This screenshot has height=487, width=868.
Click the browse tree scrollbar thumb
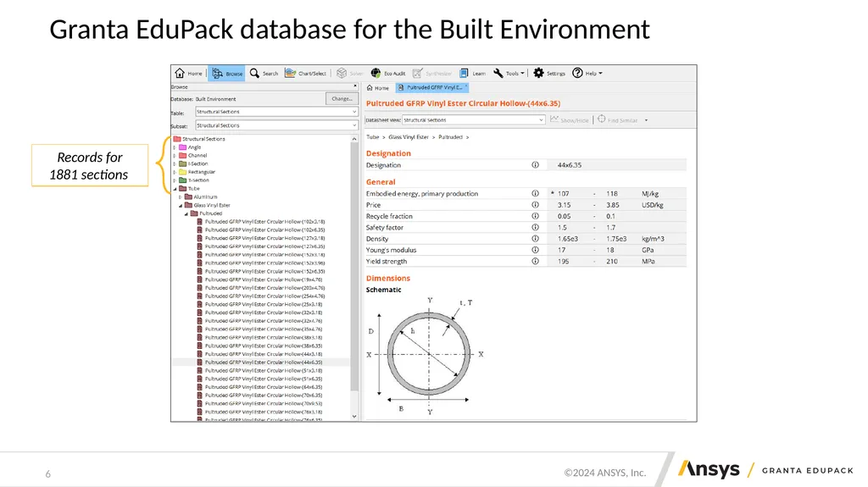[354, 267]
